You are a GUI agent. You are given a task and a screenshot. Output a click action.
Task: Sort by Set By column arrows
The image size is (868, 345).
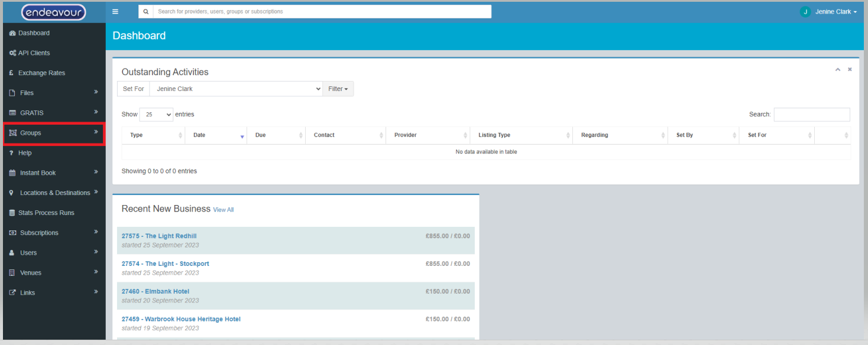[734, 135]
